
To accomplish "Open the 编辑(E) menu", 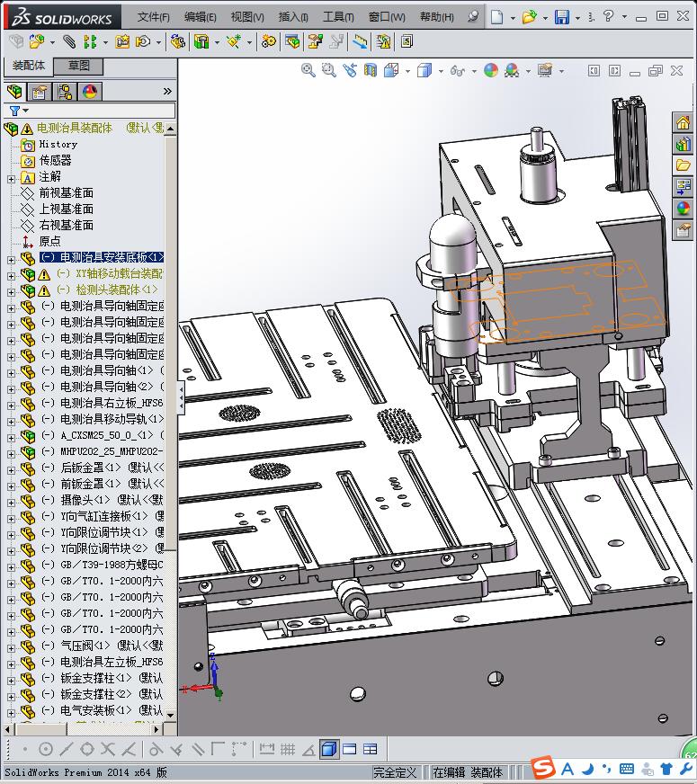I will point(200,17).
